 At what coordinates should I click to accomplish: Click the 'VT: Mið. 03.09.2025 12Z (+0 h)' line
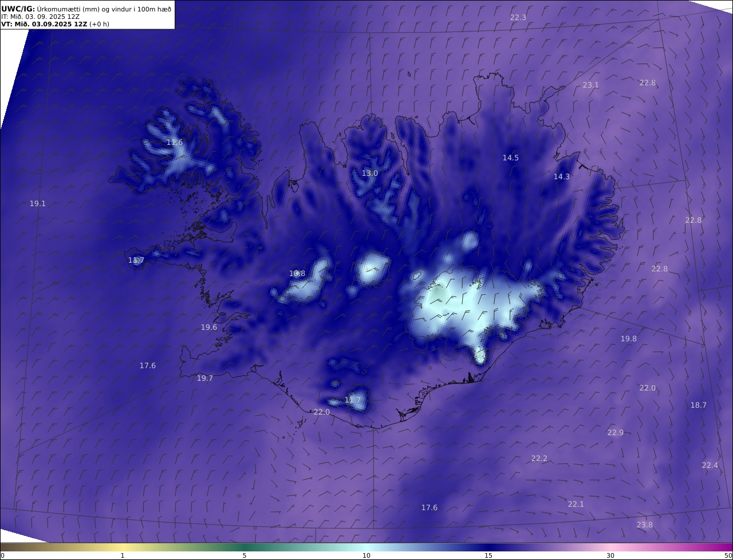[x=55, y=24]
